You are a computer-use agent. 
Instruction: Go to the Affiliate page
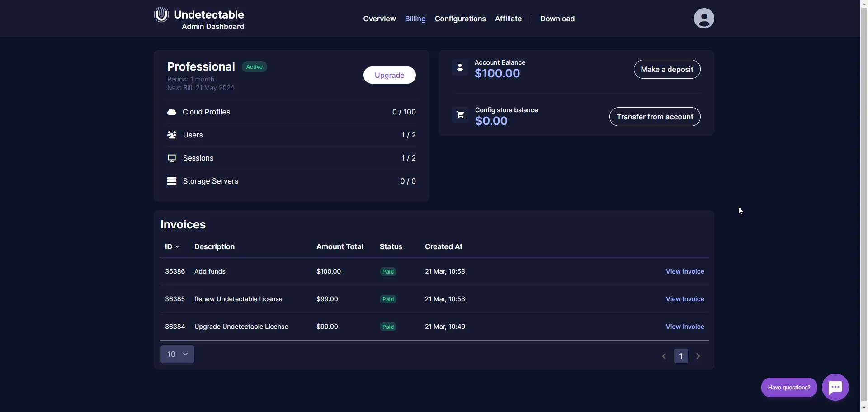click(508, 19)
